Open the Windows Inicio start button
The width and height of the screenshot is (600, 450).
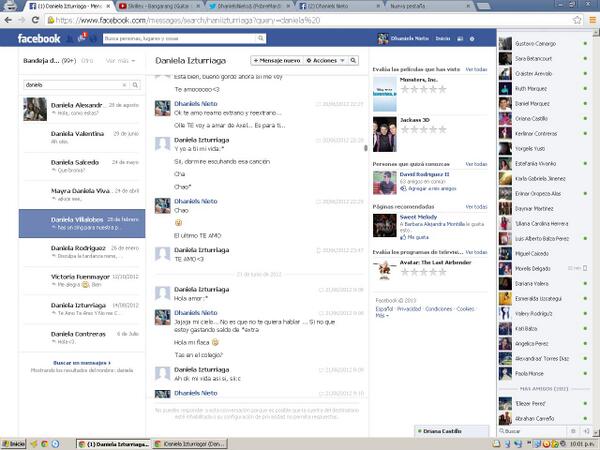13,444
